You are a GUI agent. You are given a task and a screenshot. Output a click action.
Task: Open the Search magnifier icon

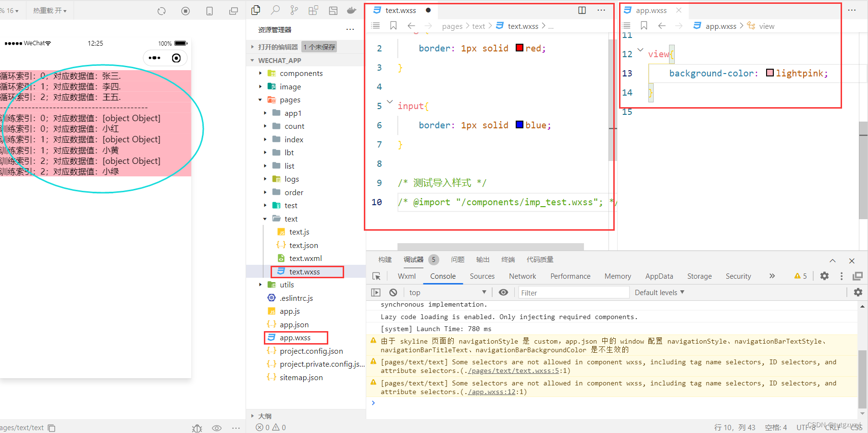pyautogui.click(x=275, y=10)
